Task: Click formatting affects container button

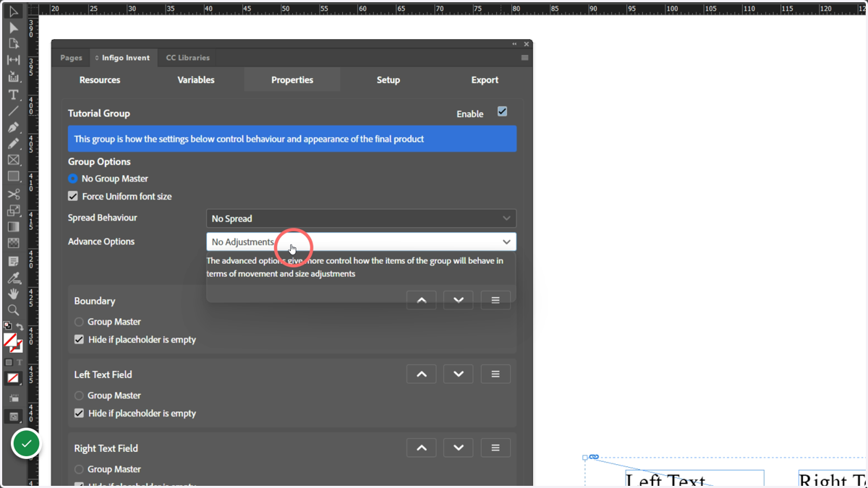Action: [x=9, y=362]
